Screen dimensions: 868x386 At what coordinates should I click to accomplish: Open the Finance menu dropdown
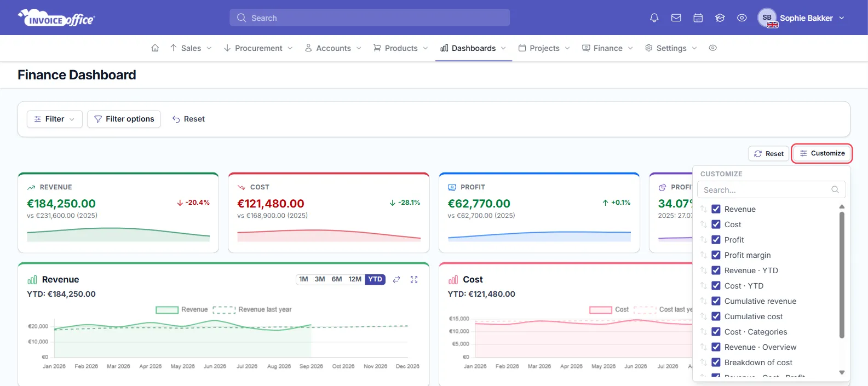pyautogui.click(x=607, y=48)
